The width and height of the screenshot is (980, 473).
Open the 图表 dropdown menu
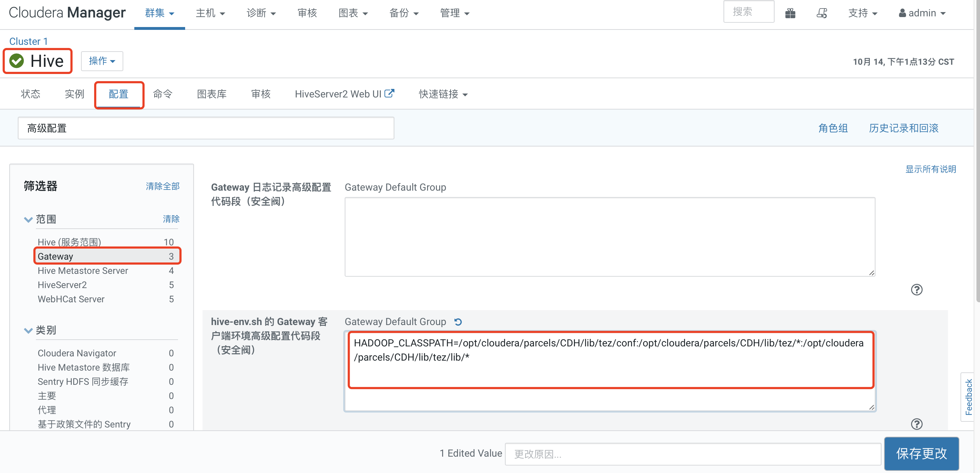tap(353, 13)
